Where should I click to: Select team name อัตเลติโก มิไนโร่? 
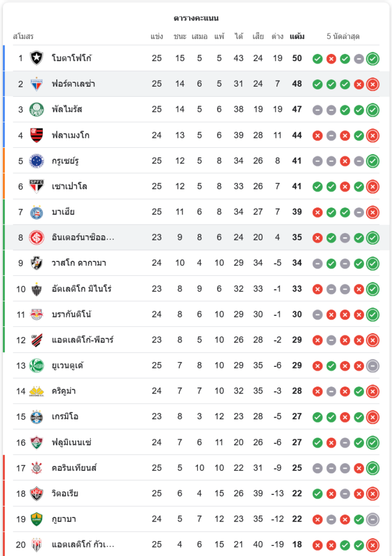tap(82, 289)
